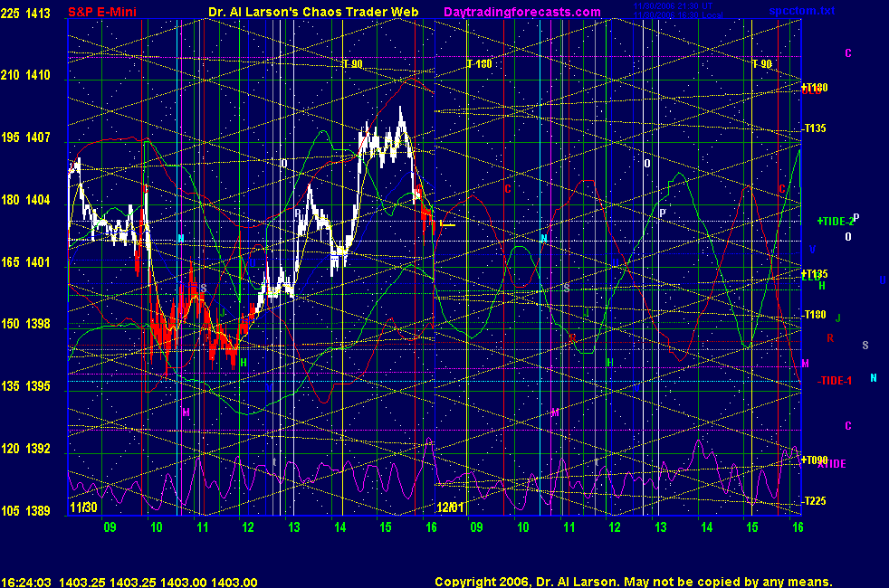This screenshot has width=889, height=588.
Task: Select the "135 1395" price axis label
Action: (x=25, y=385)
